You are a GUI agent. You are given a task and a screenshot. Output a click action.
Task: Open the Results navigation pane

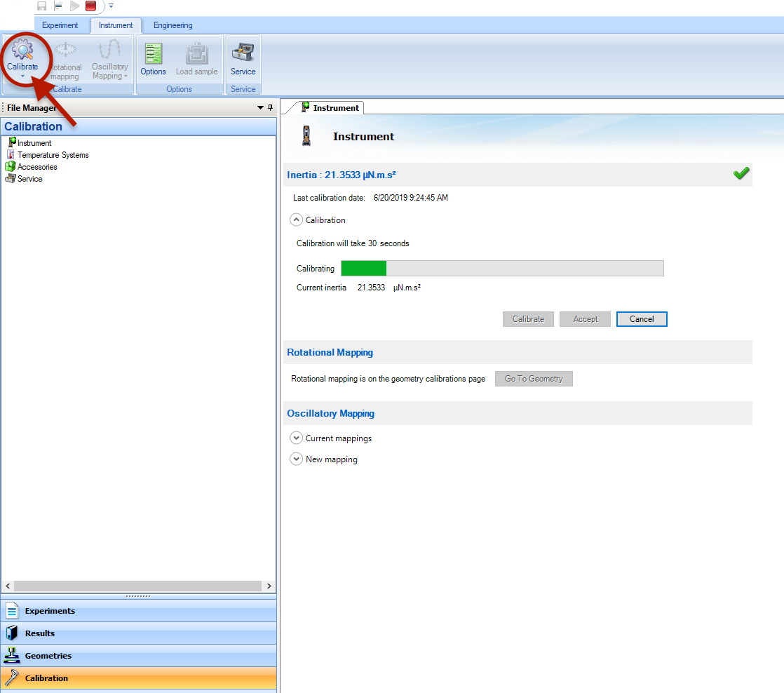(139, 633)
